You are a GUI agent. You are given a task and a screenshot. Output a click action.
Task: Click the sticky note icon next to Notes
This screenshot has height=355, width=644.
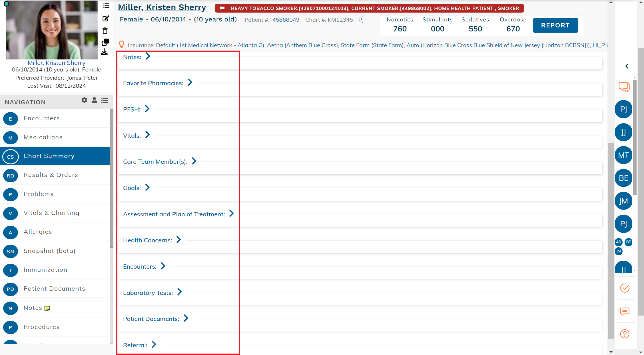[x=47, y=308]
